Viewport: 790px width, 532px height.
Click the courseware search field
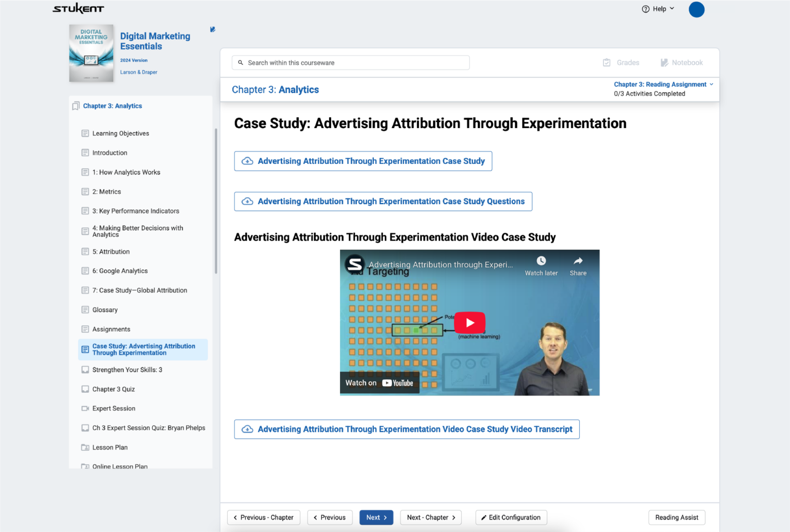click(x=350, y=62)
